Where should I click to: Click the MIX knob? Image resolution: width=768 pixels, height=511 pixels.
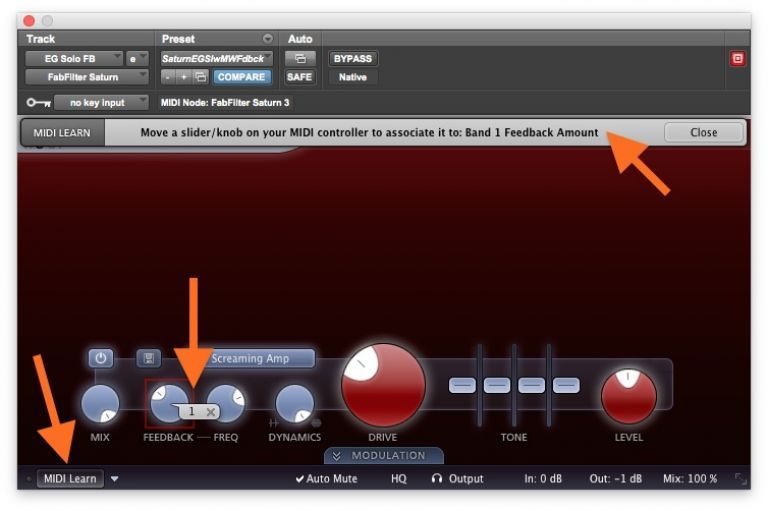(100, 404)
